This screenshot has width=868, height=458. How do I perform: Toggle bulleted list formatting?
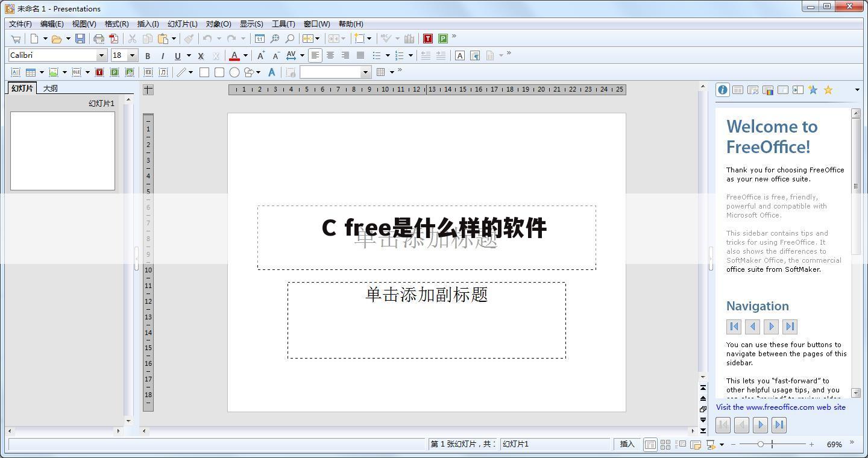pos(376,55)
